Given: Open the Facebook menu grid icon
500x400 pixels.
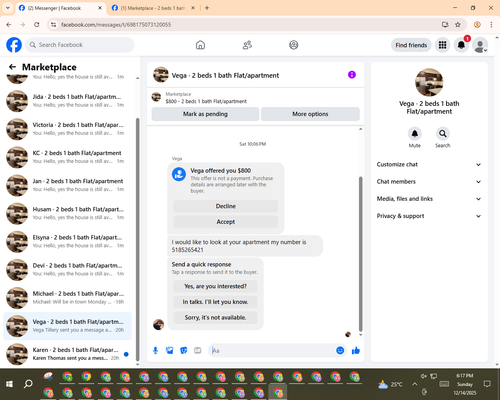Looking at the screenshot, I should pos(442,45).
